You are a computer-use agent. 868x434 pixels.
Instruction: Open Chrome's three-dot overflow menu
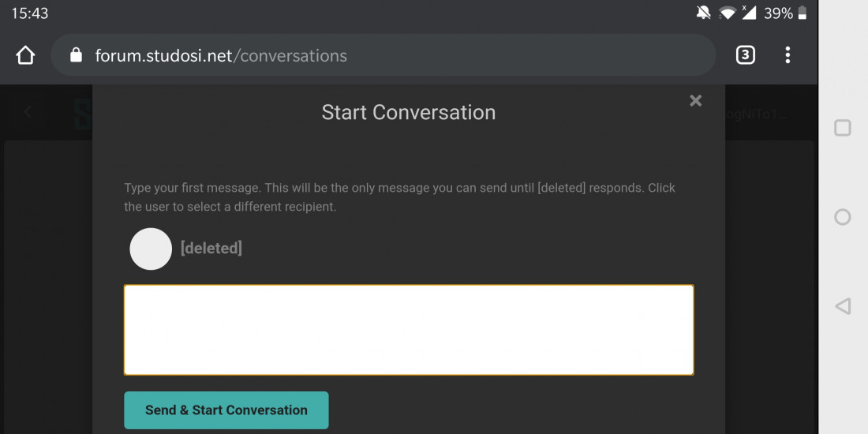point(788,54)
